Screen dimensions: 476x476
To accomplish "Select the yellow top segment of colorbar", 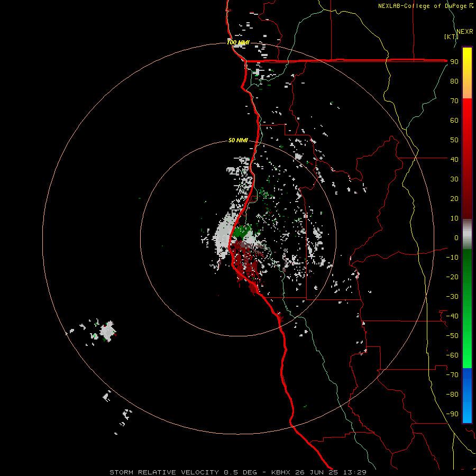I will point(467,73).
